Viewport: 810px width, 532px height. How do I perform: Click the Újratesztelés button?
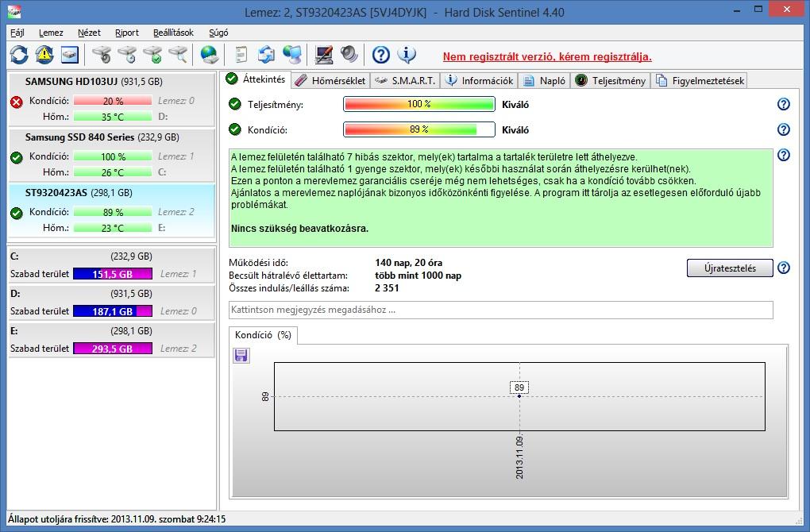tap(730, 268)
